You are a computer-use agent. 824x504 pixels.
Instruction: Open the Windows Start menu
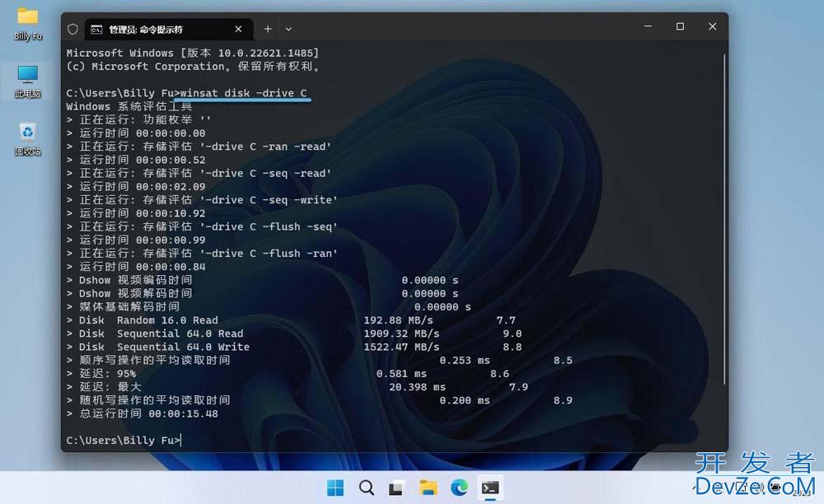click(x=335, y=488)
